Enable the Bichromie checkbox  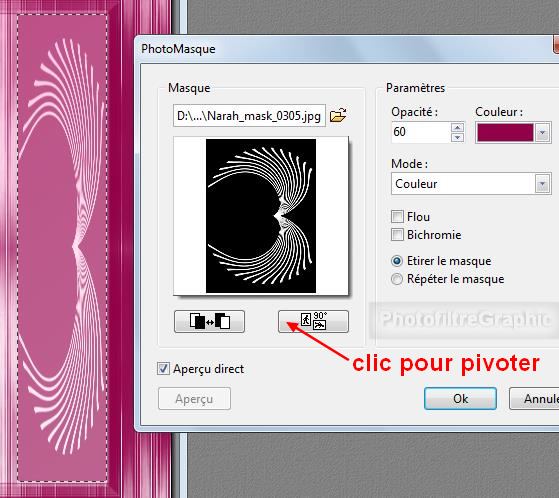point(397,235)
